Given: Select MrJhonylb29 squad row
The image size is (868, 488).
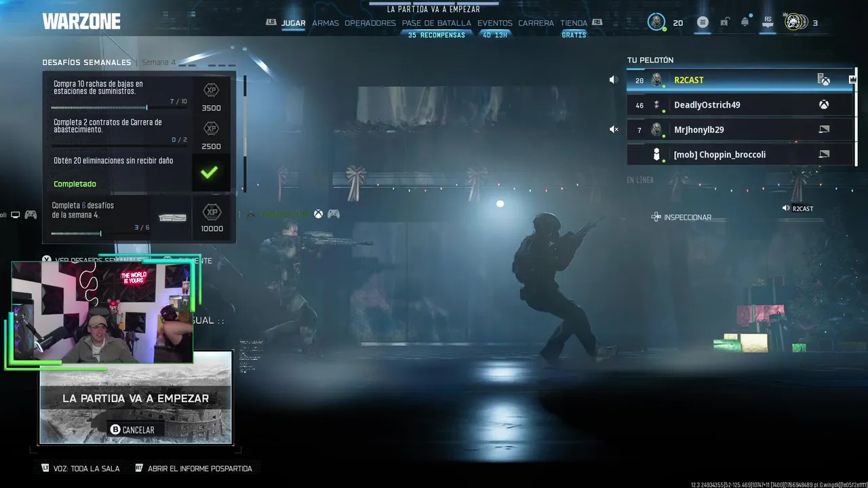Looking at the screenshot, I should tap(741, 129).
